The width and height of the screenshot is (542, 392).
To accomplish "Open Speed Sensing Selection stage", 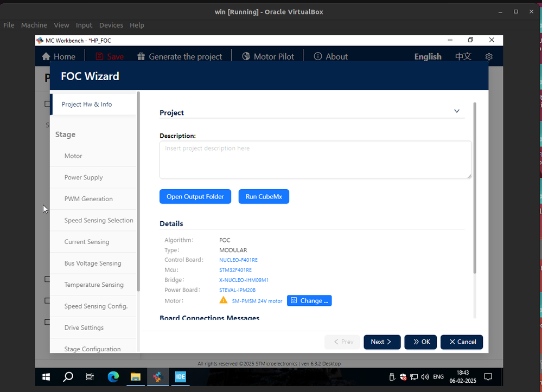I will point(93,220).
